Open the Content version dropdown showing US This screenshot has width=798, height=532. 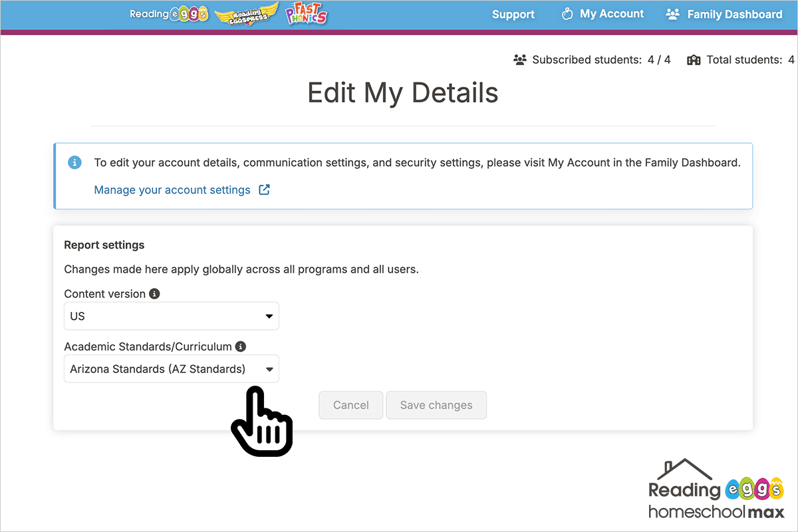171,316
